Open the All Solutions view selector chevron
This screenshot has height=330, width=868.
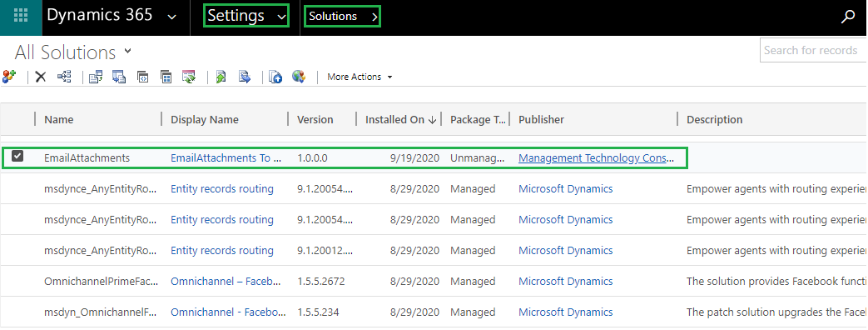(x=128, y=51)
